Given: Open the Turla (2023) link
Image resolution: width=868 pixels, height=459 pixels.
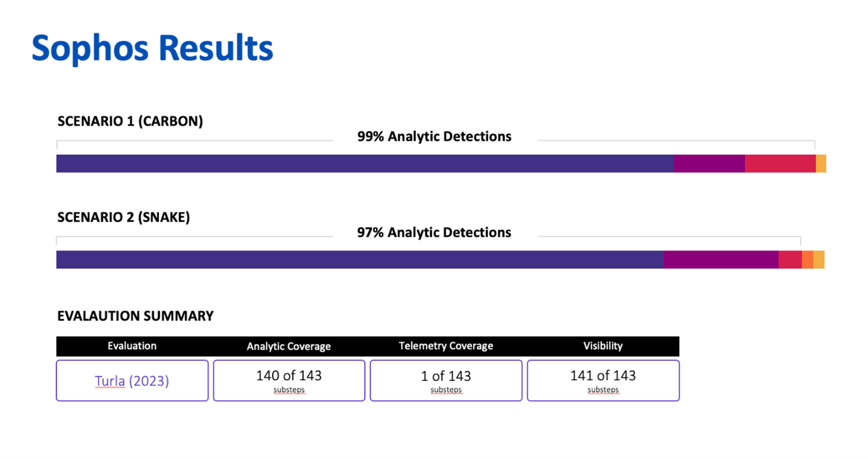Looking at the screenshot, I should [132, 381].
